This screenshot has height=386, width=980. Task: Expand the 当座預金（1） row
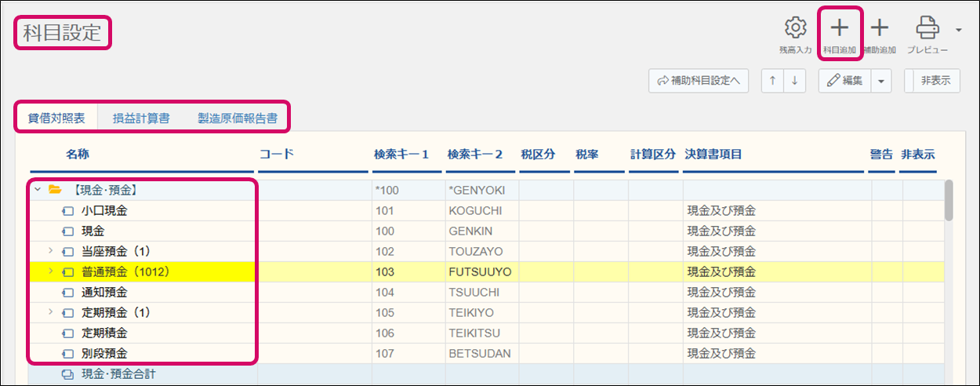click(50, 252)
